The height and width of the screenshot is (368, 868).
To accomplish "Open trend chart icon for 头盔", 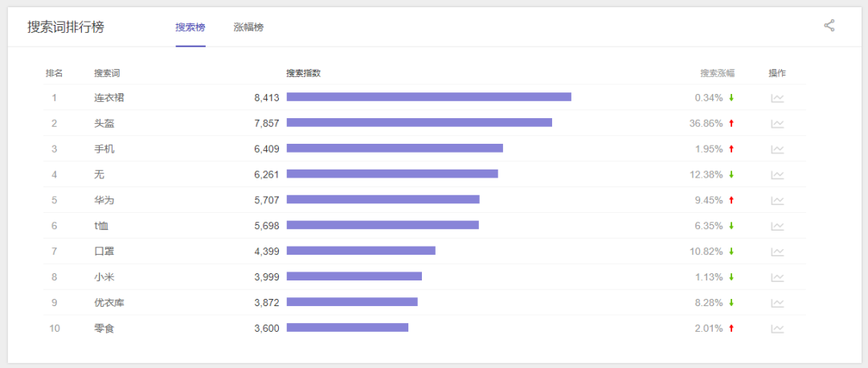I will [x=777, y=124].
